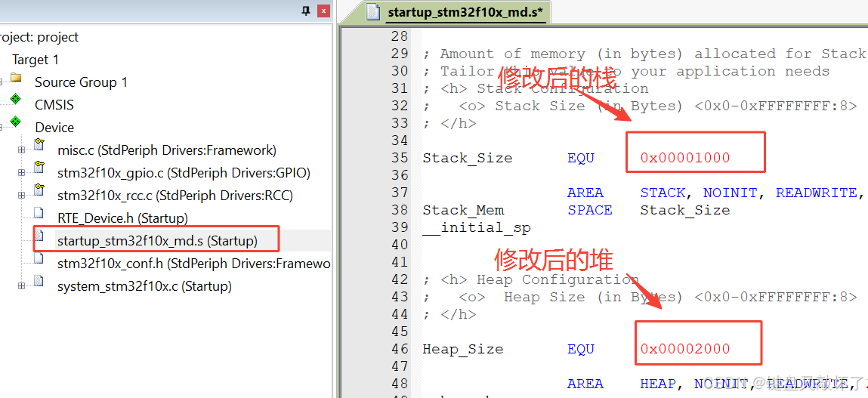868x398 pixels.
Task: Click line number 34 in gutter
Action: [399, 140]
